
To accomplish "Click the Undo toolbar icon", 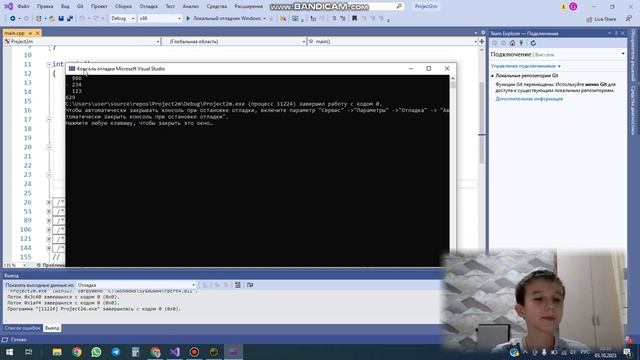I will 82,18.
